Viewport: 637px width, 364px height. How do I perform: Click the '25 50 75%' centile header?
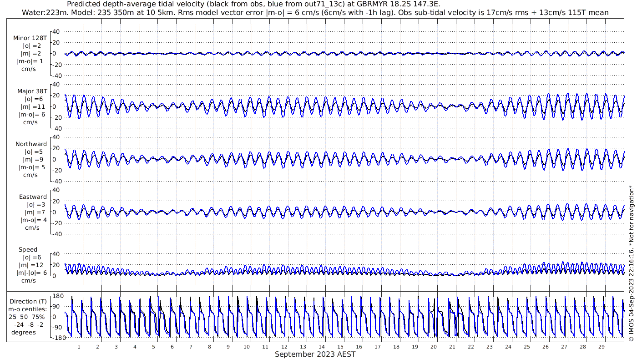coord(26,317)
